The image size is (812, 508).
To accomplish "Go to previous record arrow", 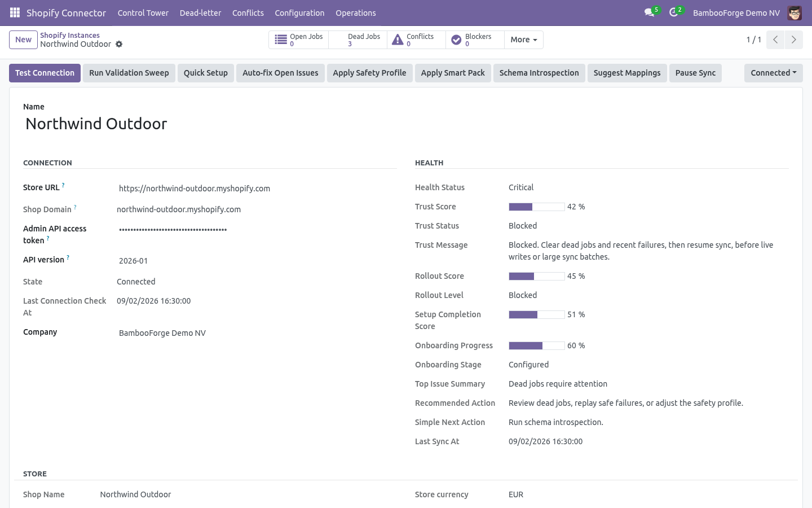I will point(775,40).
